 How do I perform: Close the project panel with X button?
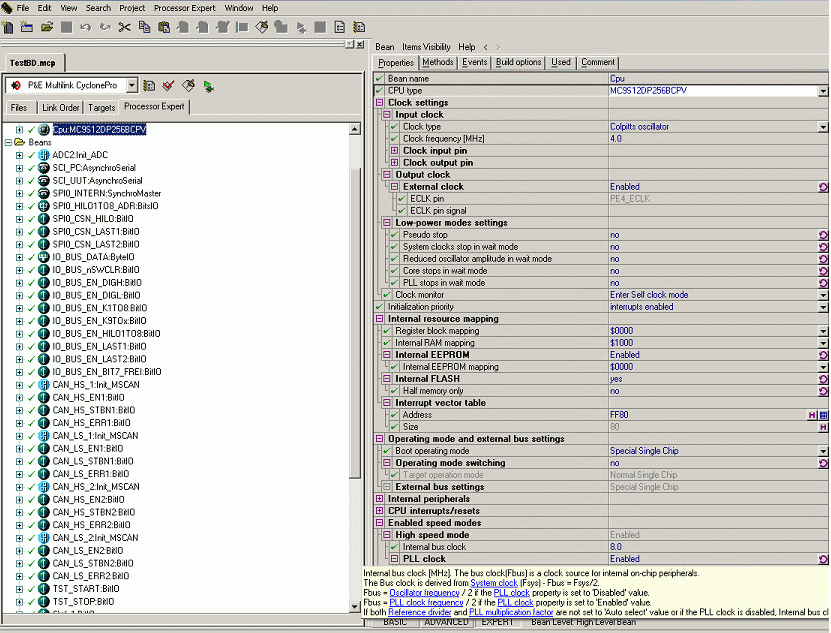pyautogui.click(x=360, y=45)
